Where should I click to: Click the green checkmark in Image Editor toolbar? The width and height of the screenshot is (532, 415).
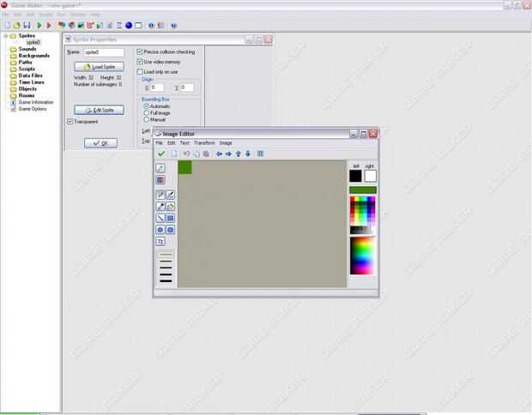(161, 154)
